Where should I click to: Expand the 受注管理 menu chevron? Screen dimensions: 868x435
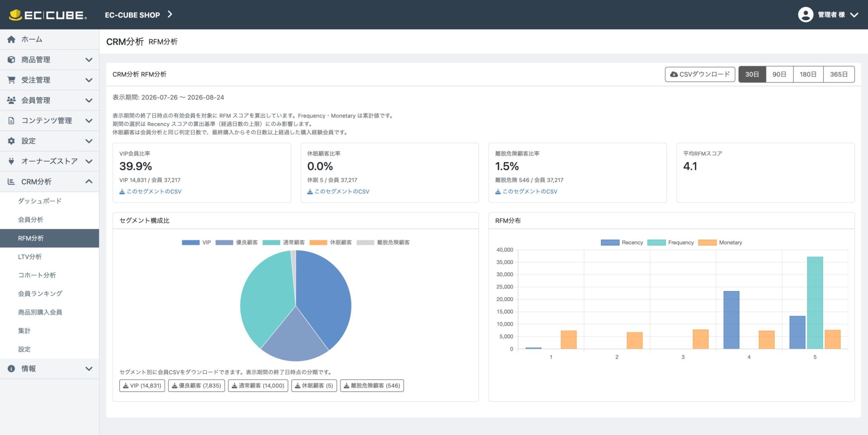coord(89,80)
